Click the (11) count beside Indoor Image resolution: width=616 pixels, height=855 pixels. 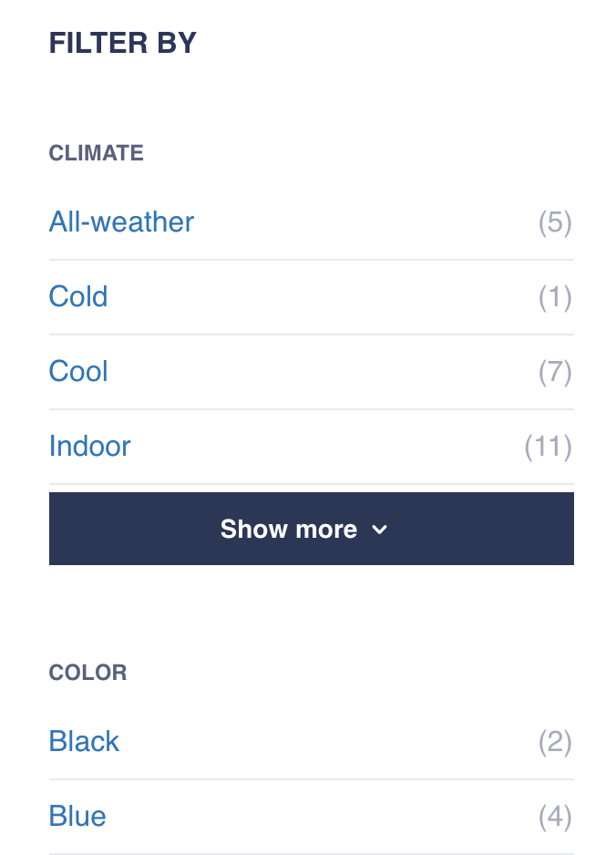548,447
